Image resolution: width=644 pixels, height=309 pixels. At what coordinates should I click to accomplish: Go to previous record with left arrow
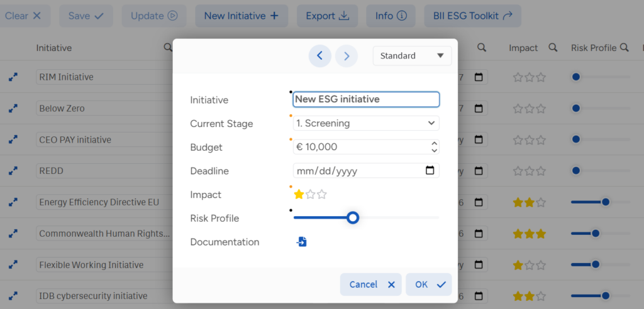319,56
